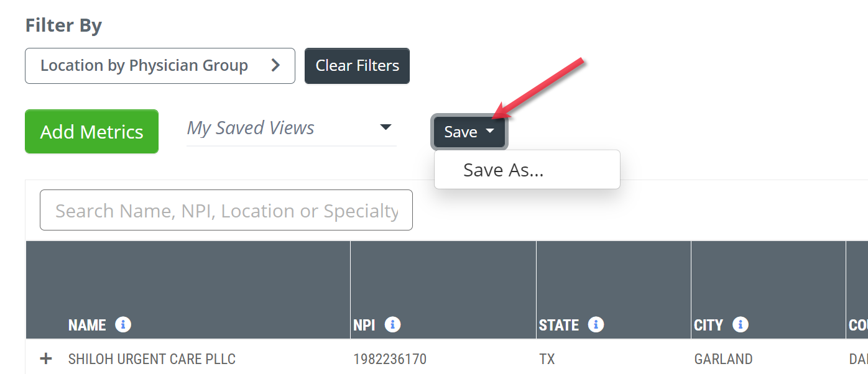Click the chevron in Location by Physician Group
This screenshot has height=374, width=868.
(x=275, y=65)
